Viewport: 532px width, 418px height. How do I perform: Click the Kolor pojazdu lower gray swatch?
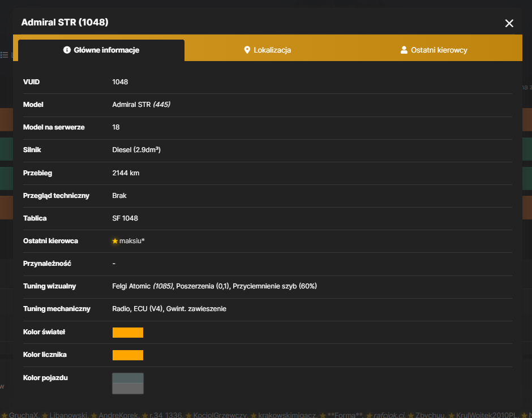click(x=127, y=389)
